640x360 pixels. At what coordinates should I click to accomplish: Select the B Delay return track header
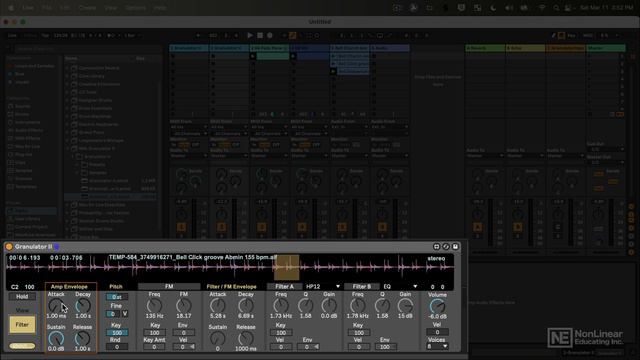[525, 48]
